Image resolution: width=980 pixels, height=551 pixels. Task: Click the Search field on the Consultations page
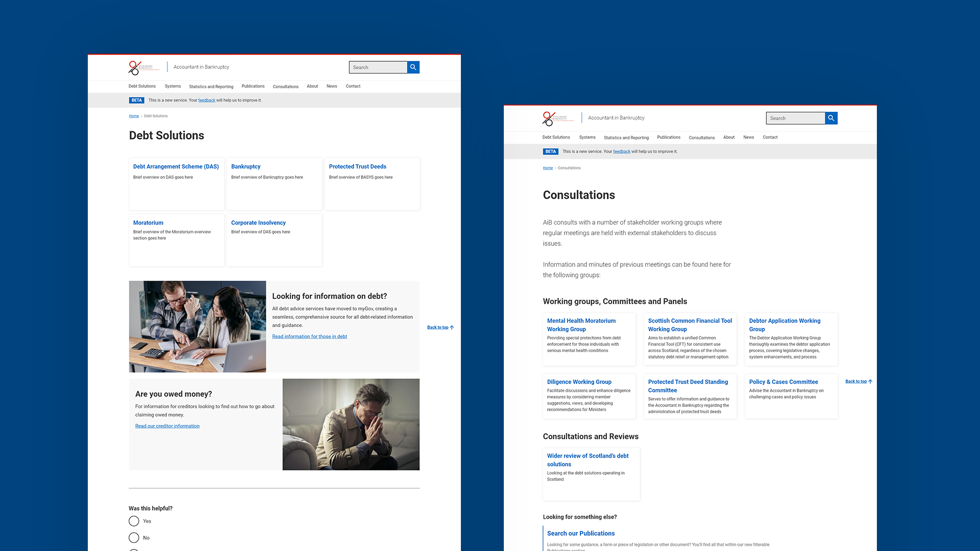795,118
